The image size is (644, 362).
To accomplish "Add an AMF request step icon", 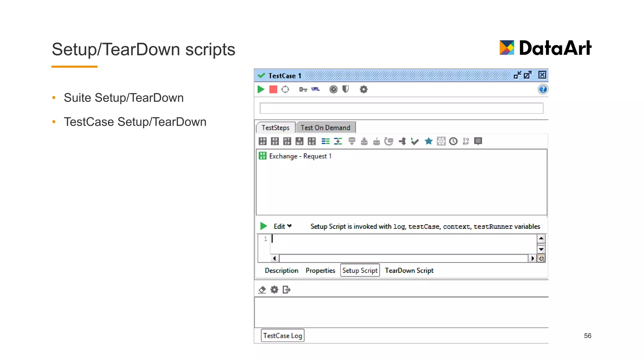I will point(299,141).
